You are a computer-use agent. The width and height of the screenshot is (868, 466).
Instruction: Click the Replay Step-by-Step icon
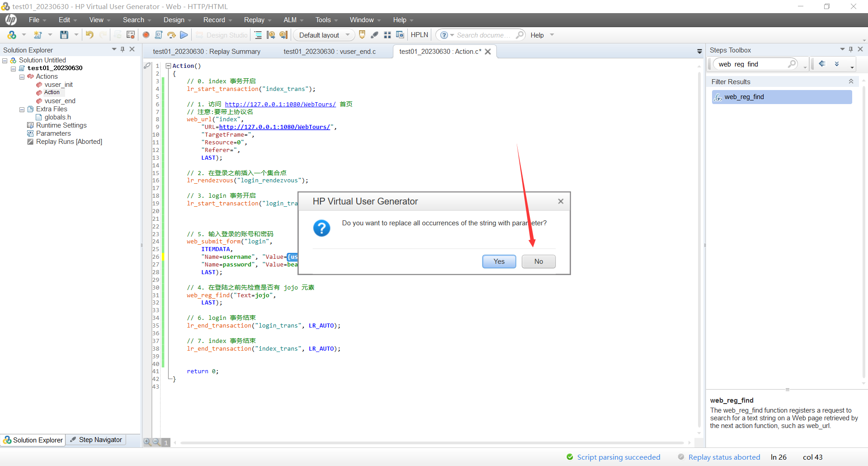click(171, 35)
